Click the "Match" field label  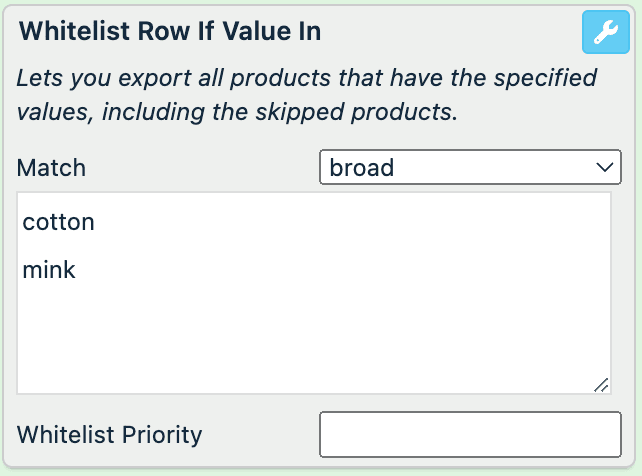52,167
